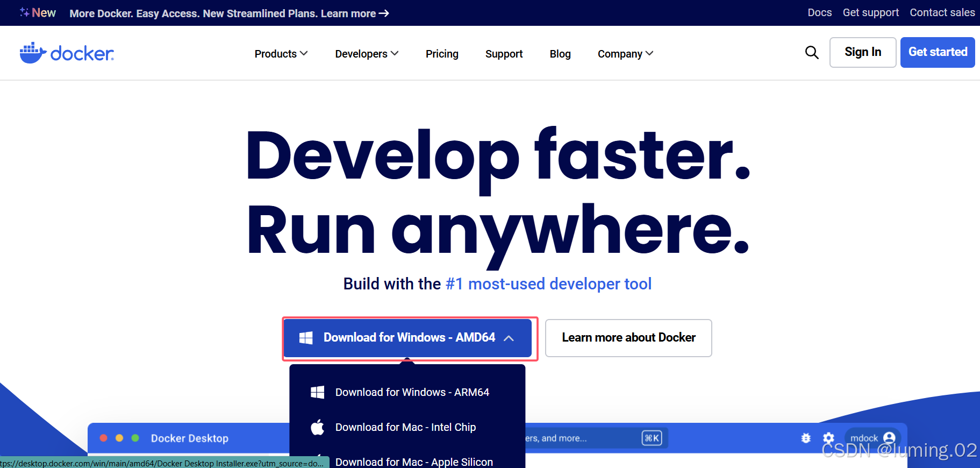This screenshot has width=980, height=468.
Task: Click the Get started button
Action: (x=938, y=52)
